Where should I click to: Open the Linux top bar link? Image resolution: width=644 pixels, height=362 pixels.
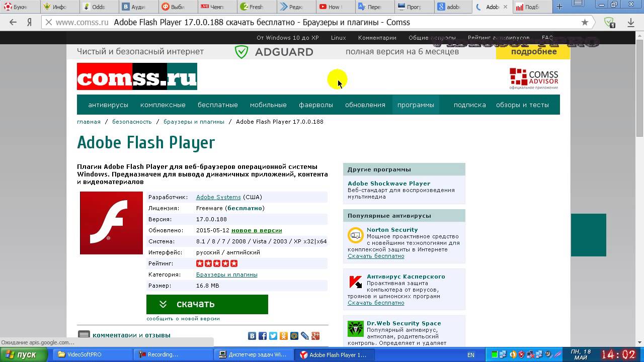[x=339, y=38]
